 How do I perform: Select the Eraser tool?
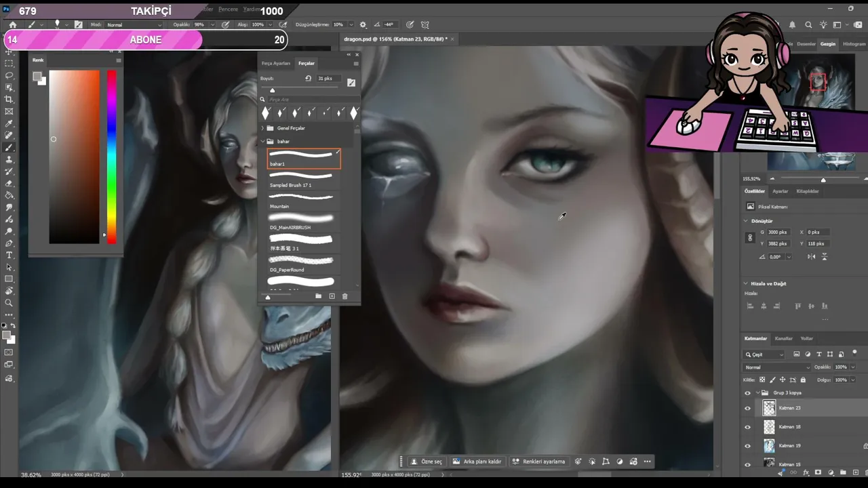click(x=9, y=184)
